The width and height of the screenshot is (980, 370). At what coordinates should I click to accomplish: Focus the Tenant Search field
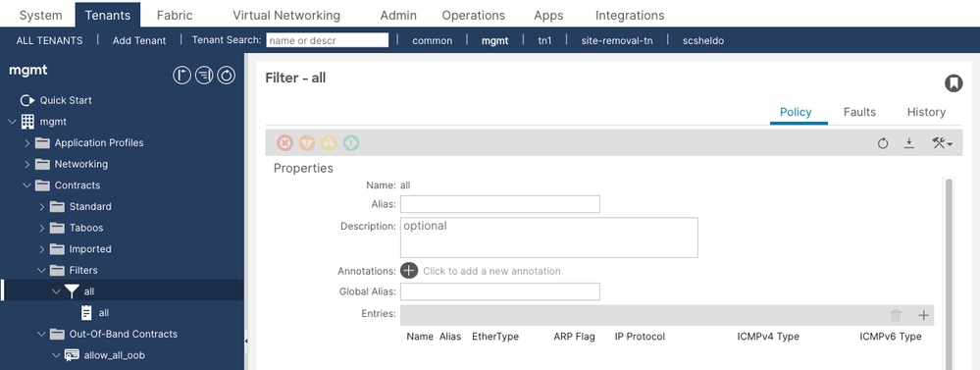pos(328,40)
